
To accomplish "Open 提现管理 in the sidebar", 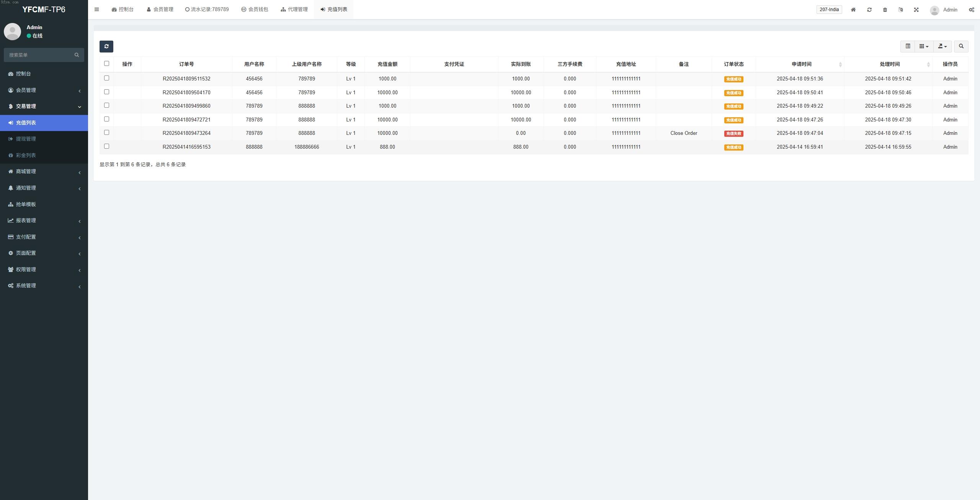I will [26, 139].
